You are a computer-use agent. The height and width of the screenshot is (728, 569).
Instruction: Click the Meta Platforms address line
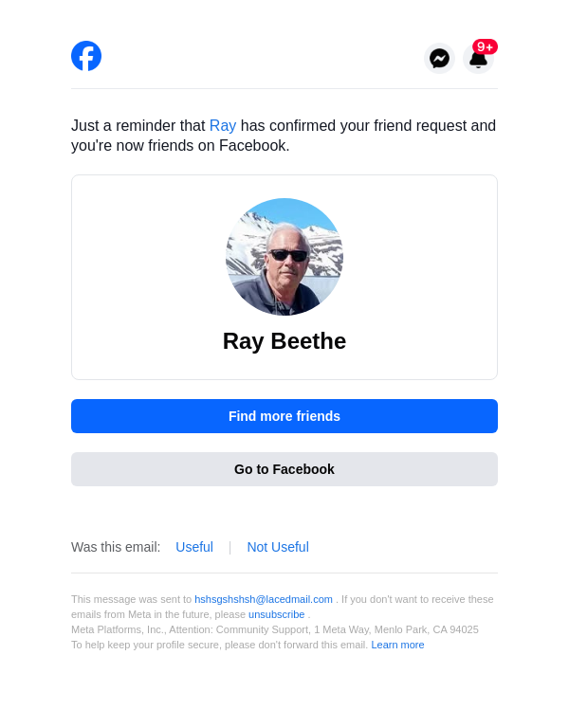(x=275, y=629)
